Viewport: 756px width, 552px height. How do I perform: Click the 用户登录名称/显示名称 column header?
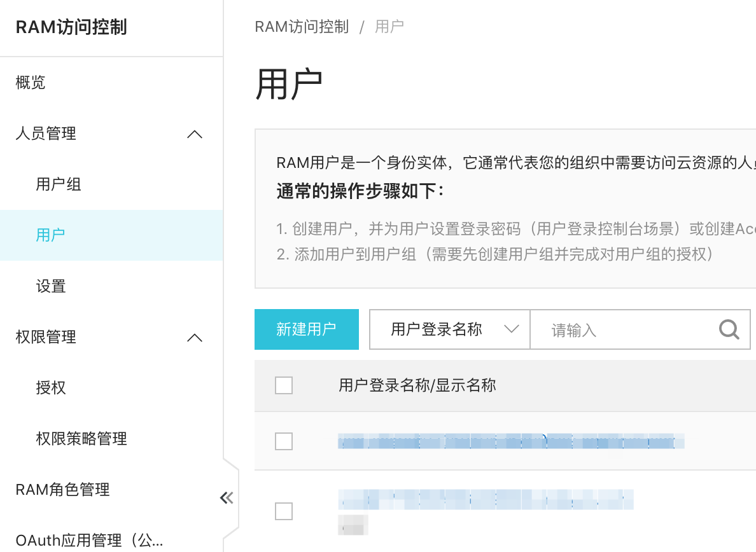417,385
